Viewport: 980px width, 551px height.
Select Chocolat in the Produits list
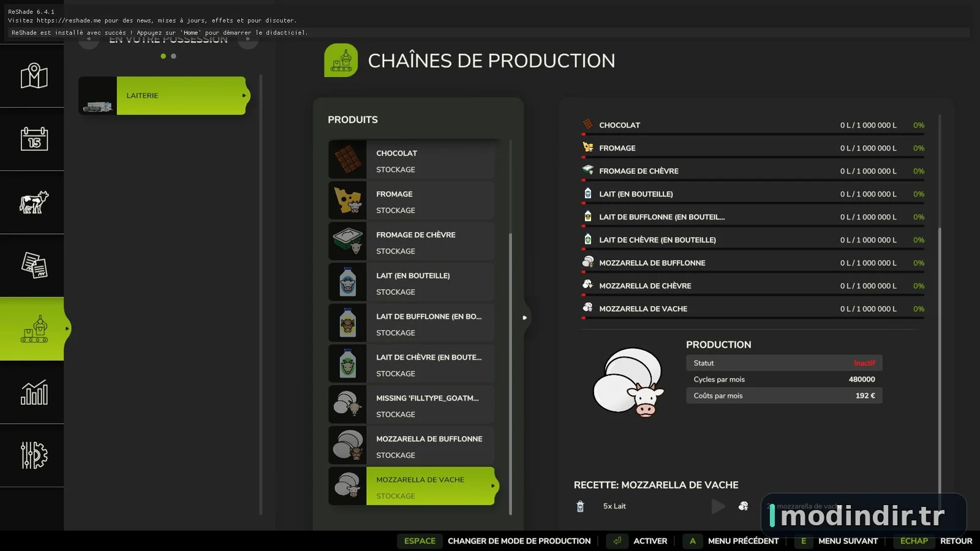[x=411, y=160]
